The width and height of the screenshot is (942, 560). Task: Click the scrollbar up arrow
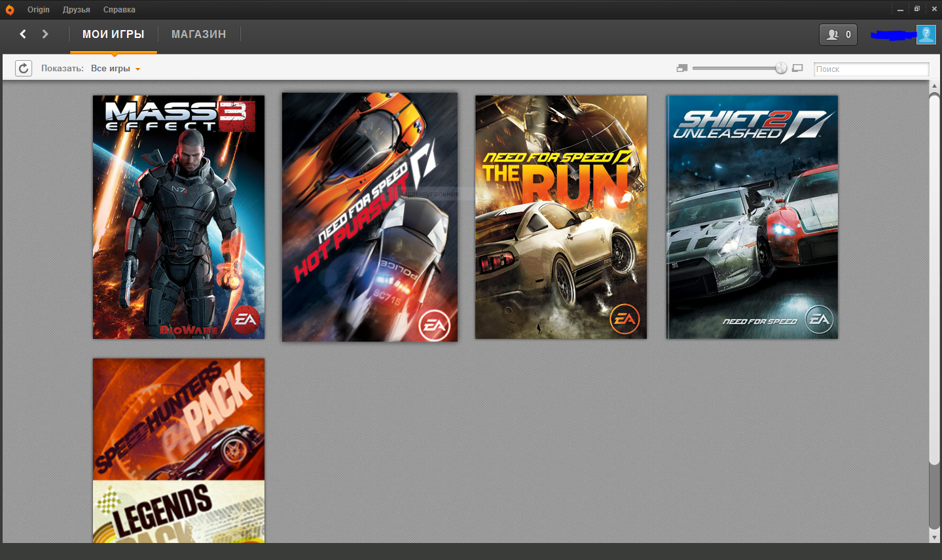click(x=934, y=86)
